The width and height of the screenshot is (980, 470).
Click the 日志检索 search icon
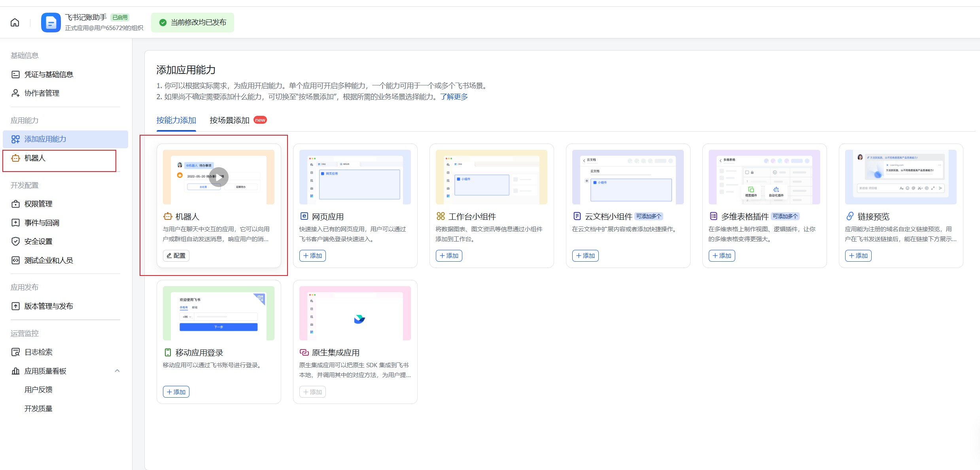coord(15,352)
